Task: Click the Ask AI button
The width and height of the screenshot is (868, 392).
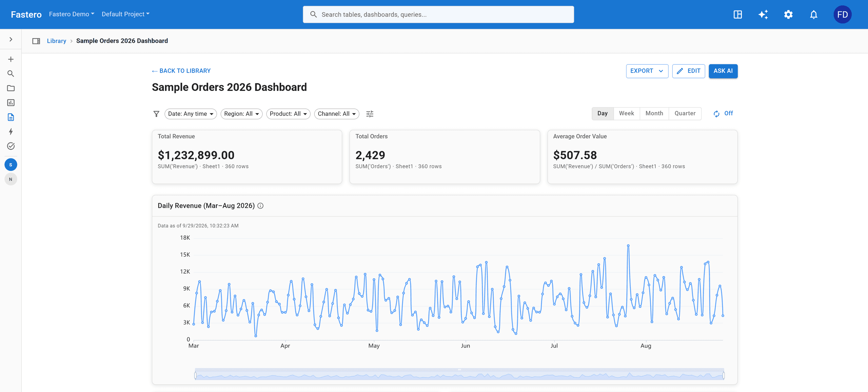Action: (x=723, y=71)
